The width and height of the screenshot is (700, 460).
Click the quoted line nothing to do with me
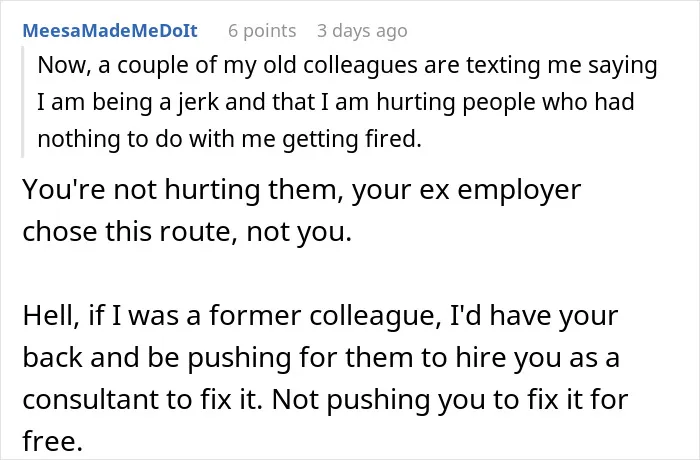(229, 139)
